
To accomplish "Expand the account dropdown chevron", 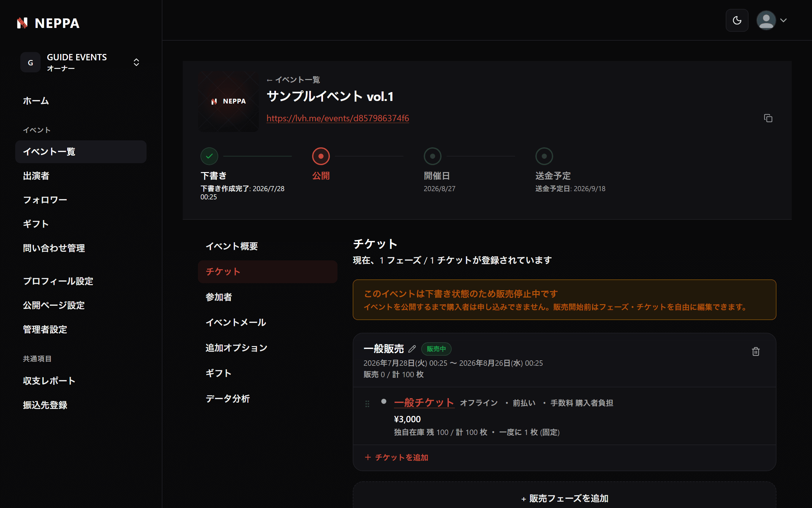I will [x=783, y=20].
